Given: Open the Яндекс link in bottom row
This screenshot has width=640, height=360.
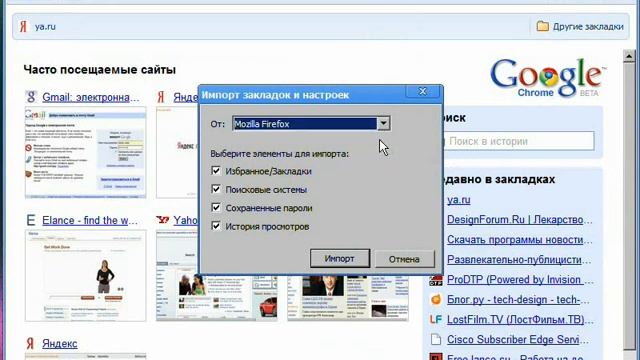Looking at the screenshot, I should (60, 344).
